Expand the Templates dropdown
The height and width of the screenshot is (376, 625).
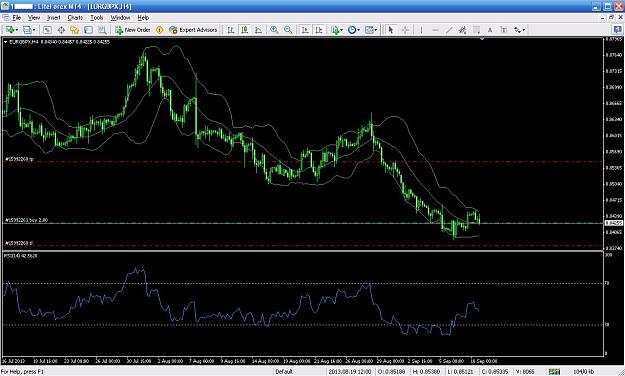pyautogui.click(x=375, y=30)
